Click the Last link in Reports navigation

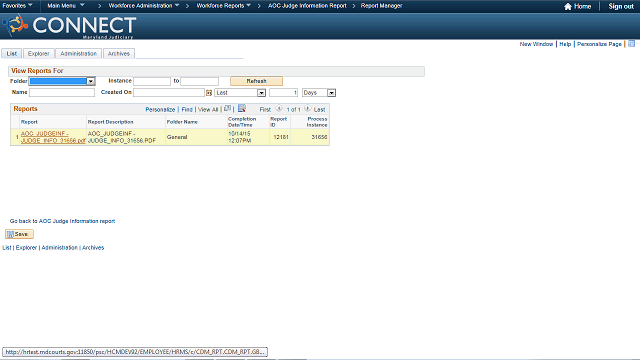(x=320, y=109)
